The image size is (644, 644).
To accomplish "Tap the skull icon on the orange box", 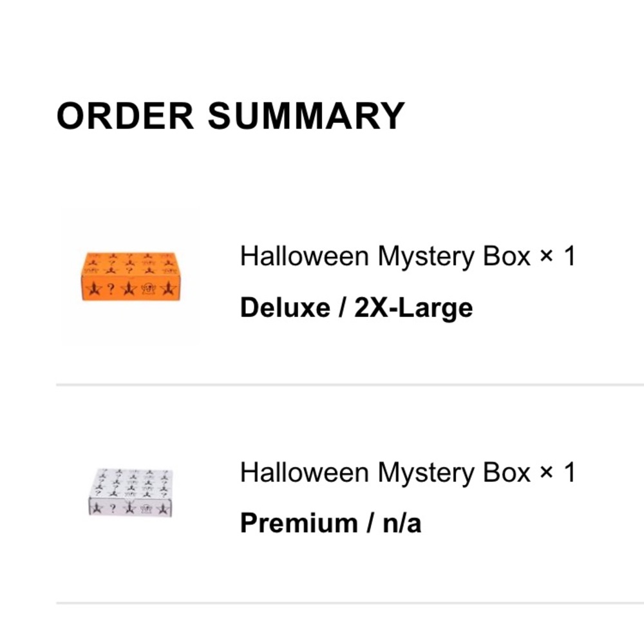I will [148, 289].
